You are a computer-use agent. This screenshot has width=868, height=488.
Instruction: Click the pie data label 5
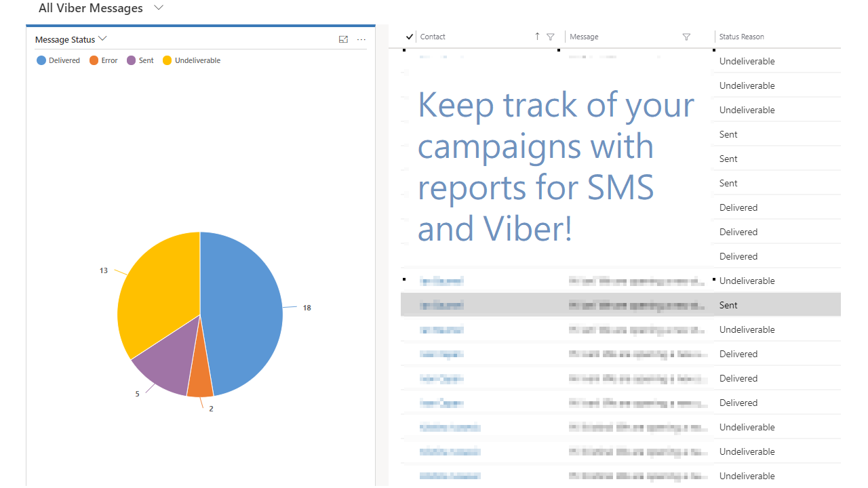(x=137, y=394)
